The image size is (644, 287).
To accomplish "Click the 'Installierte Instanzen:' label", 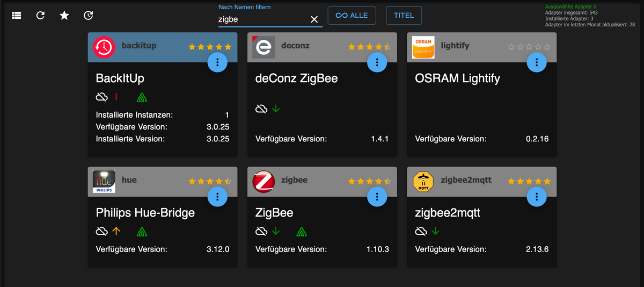I will 135,115.
